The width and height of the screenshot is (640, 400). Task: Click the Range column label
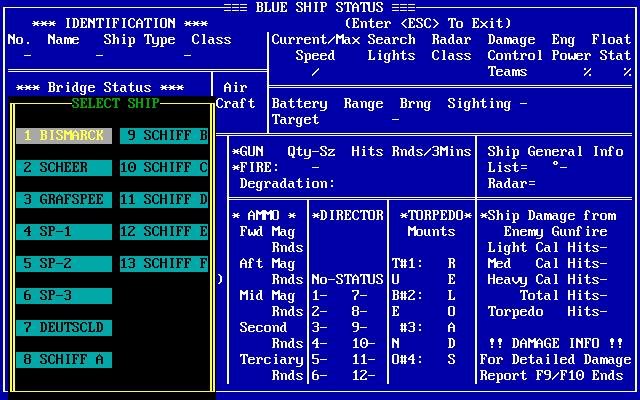point(363,104)
